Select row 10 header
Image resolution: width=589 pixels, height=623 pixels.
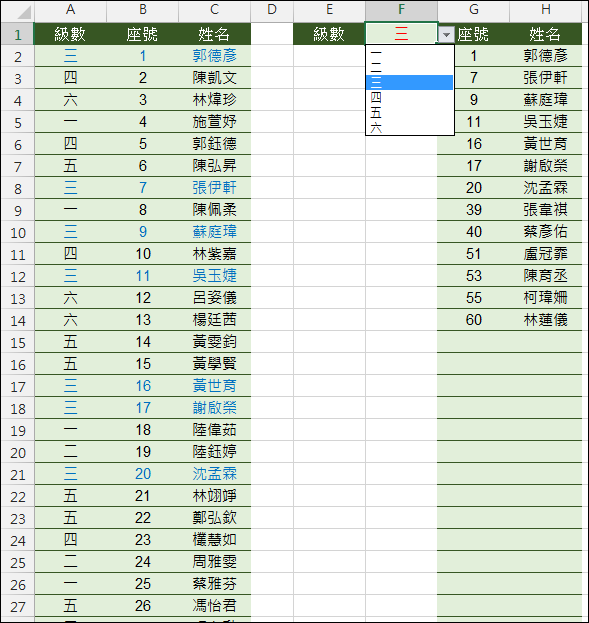tap(18, 232)
